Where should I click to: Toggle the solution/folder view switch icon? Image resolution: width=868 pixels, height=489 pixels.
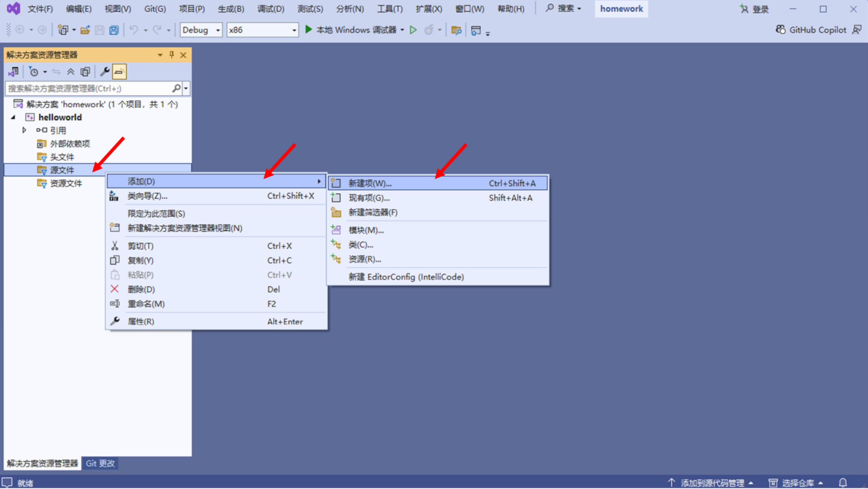tap(13, 72)
